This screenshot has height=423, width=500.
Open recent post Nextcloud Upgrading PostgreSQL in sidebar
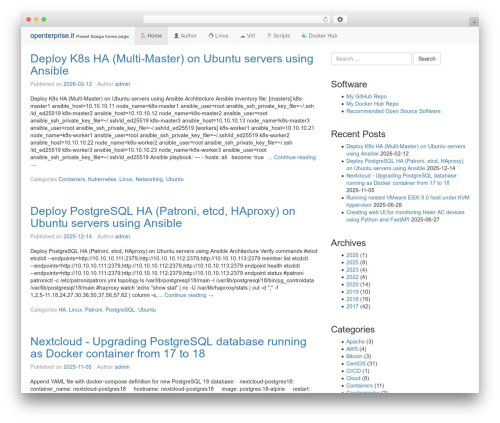coord(401,179)
